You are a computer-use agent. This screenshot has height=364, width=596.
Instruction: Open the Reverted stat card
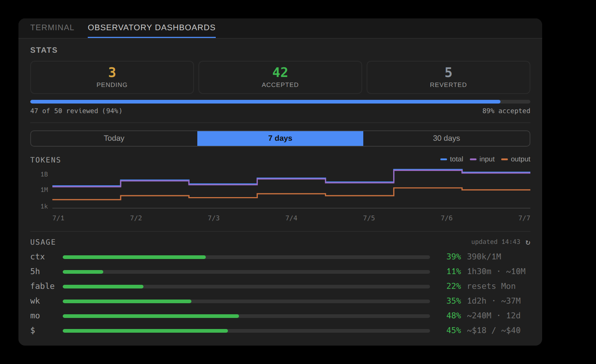click(448, 77)
